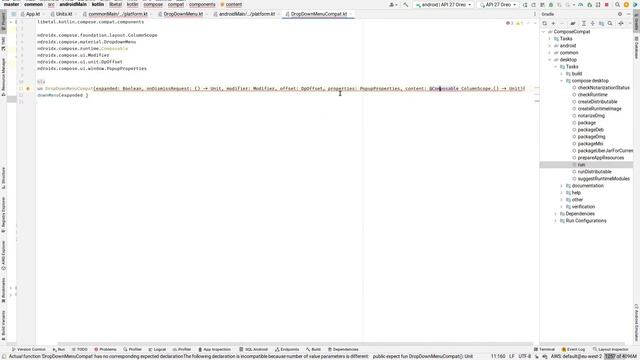640x360 pixels.
Task: Open the TODO tool window
Action: (80, 349)
